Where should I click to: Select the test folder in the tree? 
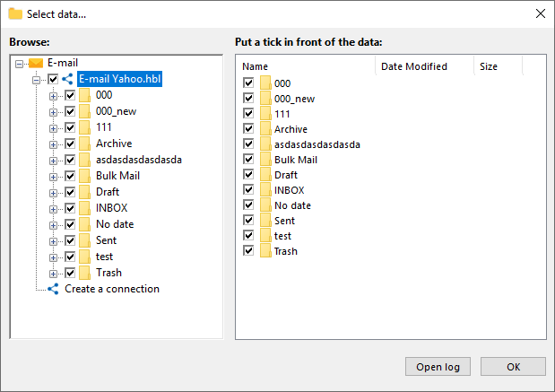point(103,257)
